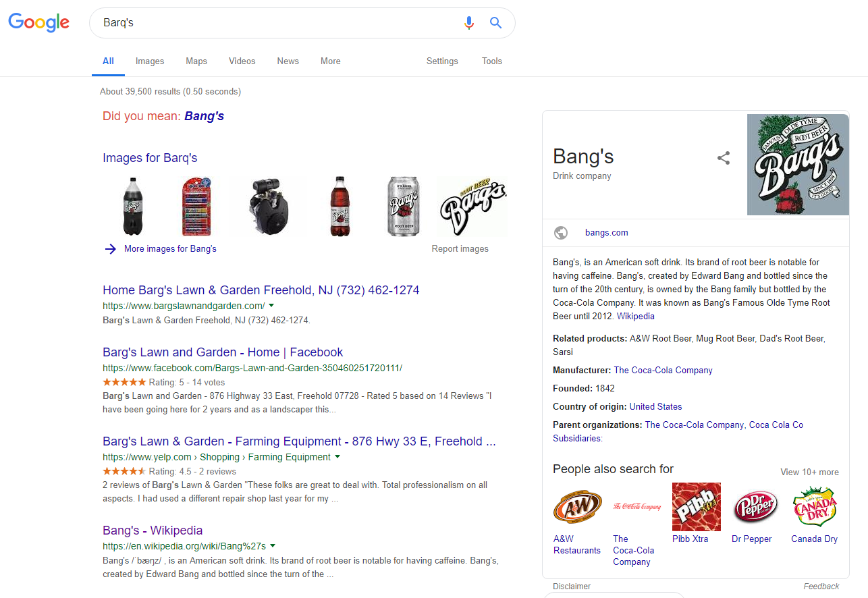868x598 pixels.
Task: Click the arrow icon beside More images for Bang's
Action: coord(110,249)
